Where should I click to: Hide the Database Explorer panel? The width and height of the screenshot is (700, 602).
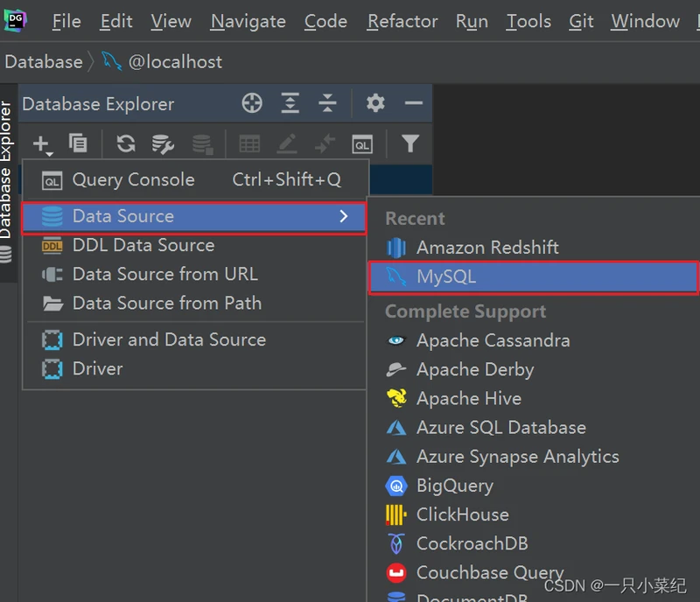pos(413,103)
